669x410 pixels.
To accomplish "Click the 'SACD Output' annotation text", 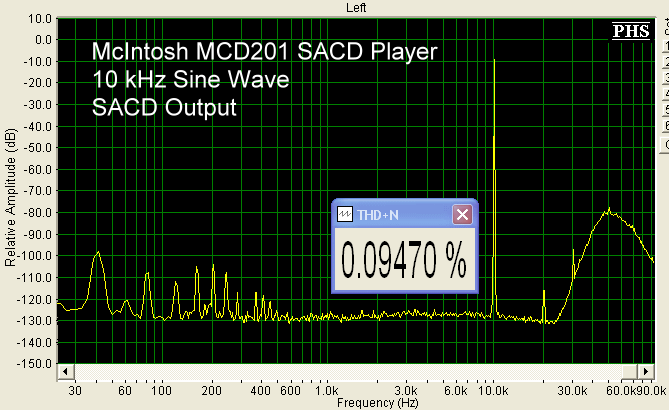I will pyautogui.click(x=164, y=108).
